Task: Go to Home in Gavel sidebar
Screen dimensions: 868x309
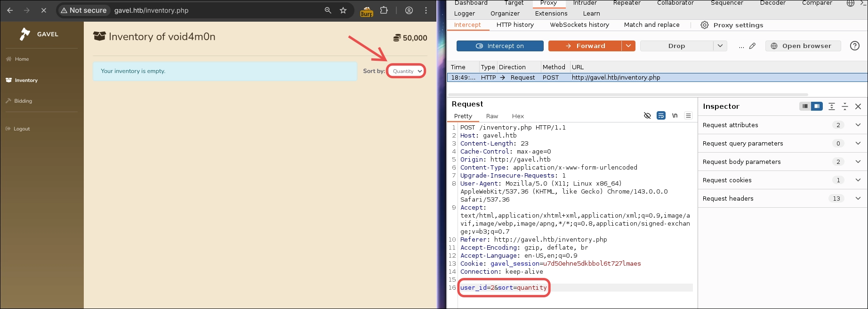Action: pos(17,59)
